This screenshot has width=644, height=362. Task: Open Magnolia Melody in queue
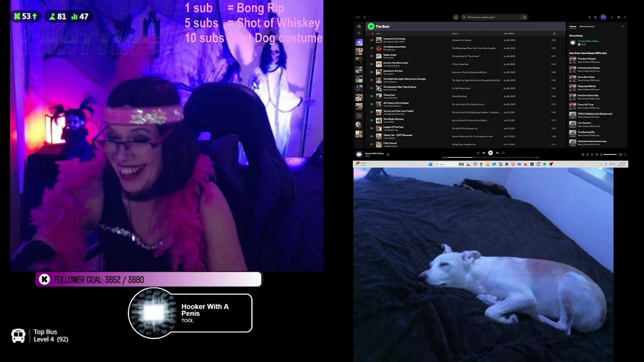597,87
